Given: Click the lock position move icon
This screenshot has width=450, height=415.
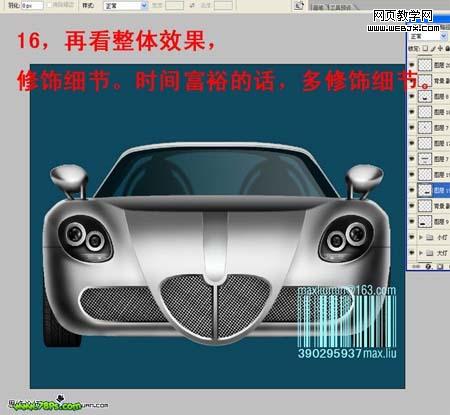Looking at the screenshot, I should coord(440,48).
